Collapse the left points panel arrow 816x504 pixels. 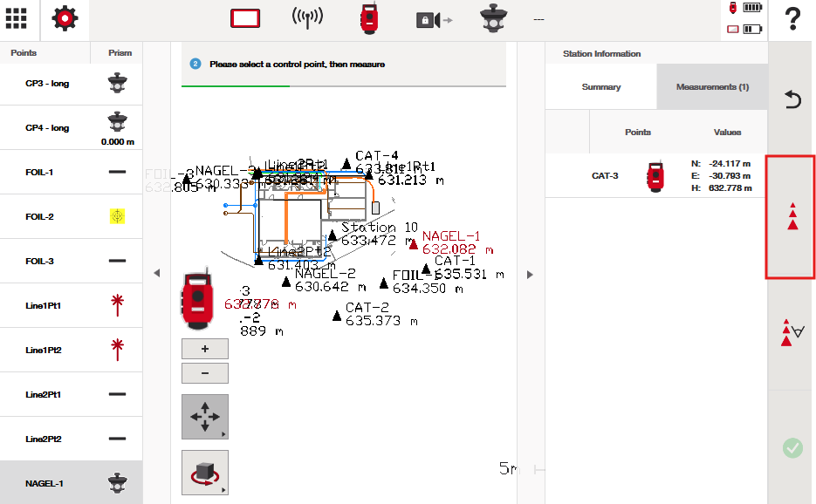(157, 274)
